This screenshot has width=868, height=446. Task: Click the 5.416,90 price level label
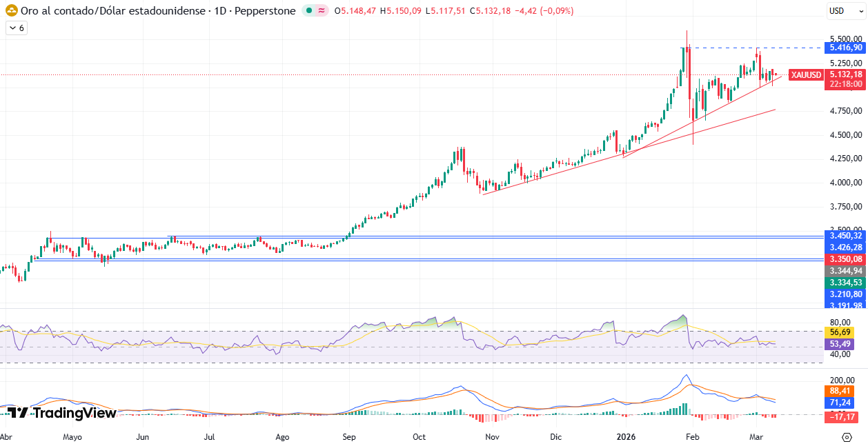coord(845,48)
